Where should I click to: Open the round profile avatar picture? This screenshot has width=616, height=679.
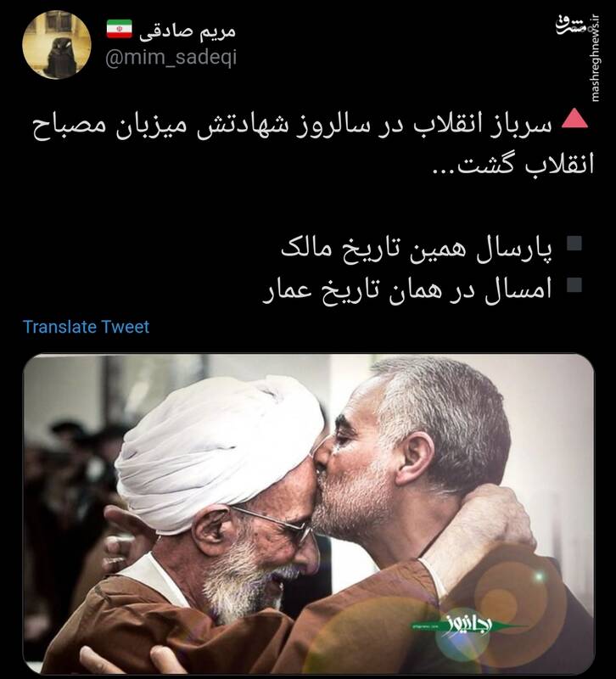click(57, 45)
